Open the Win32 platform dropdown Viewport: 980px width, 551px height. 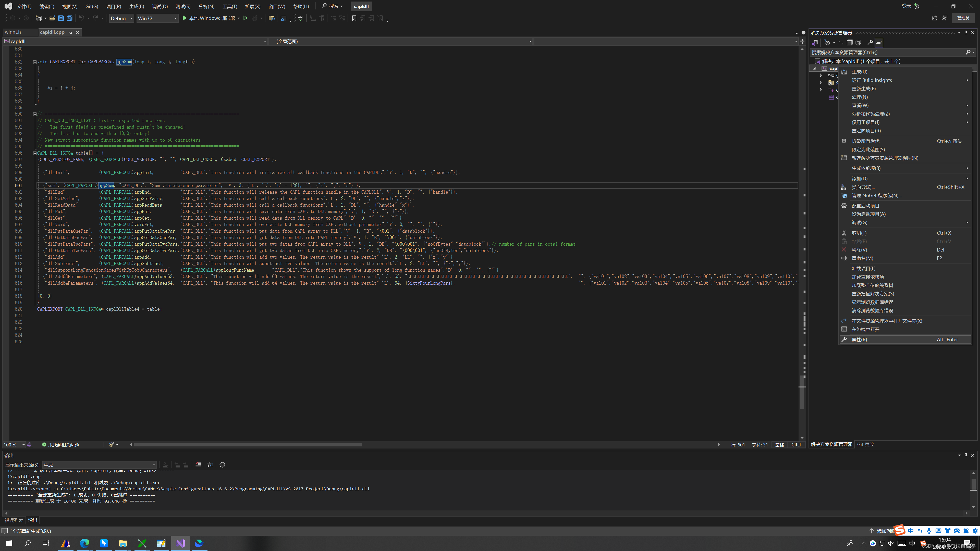click(157, 18)
